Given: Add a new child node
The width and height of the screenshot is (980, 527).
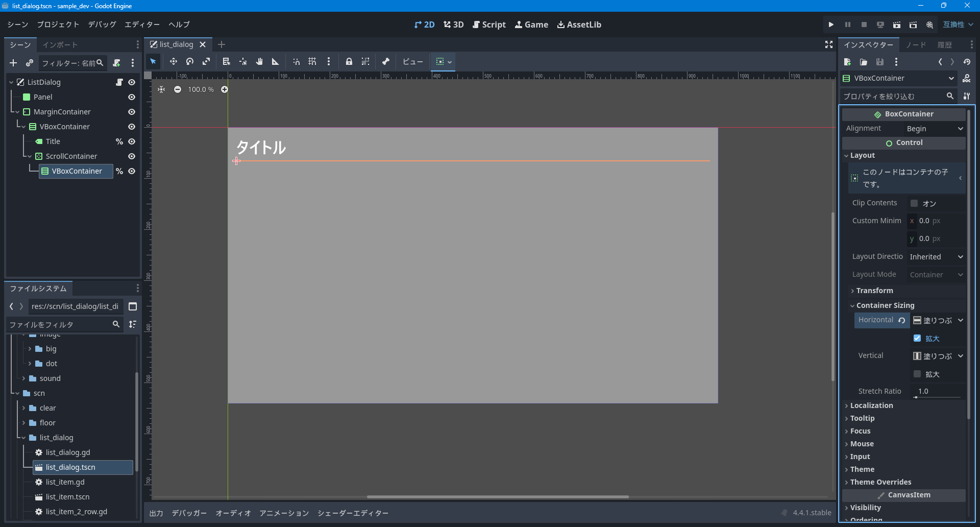Looking at the screenshot, I should coord(13,63).
